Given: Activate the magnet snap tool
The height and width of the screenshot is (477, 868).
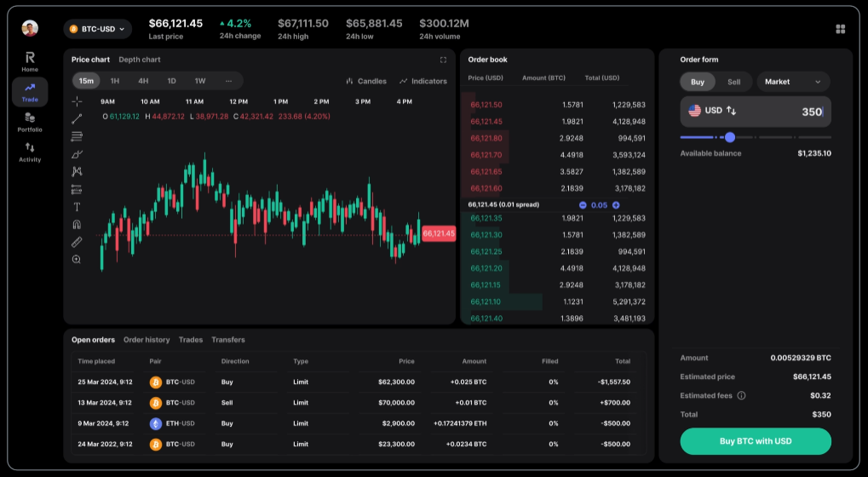Looking at the screenshot, I should point(77,225).
